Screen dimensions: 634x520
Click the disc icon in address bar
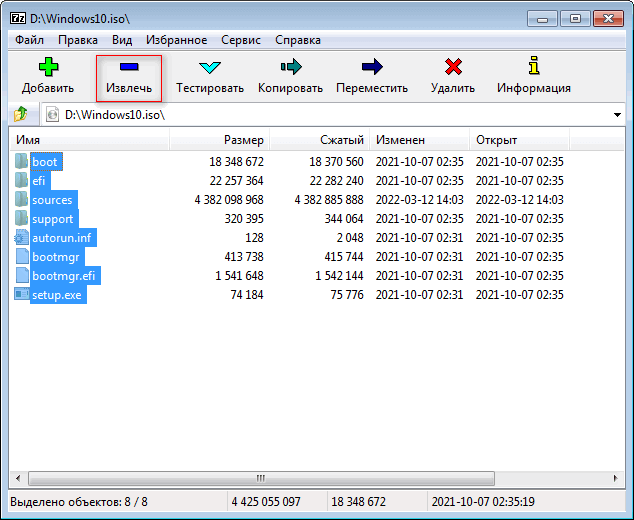tap(52, 115)
